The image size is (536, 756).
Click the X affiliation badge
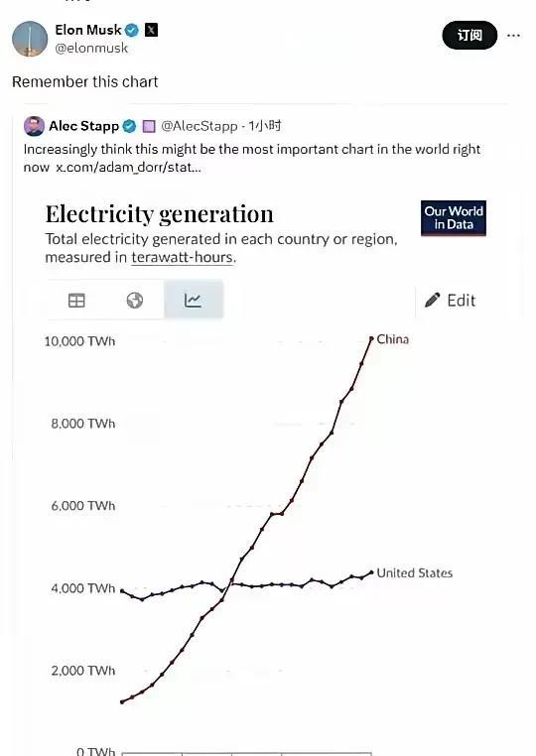click(x=152, y=30)
